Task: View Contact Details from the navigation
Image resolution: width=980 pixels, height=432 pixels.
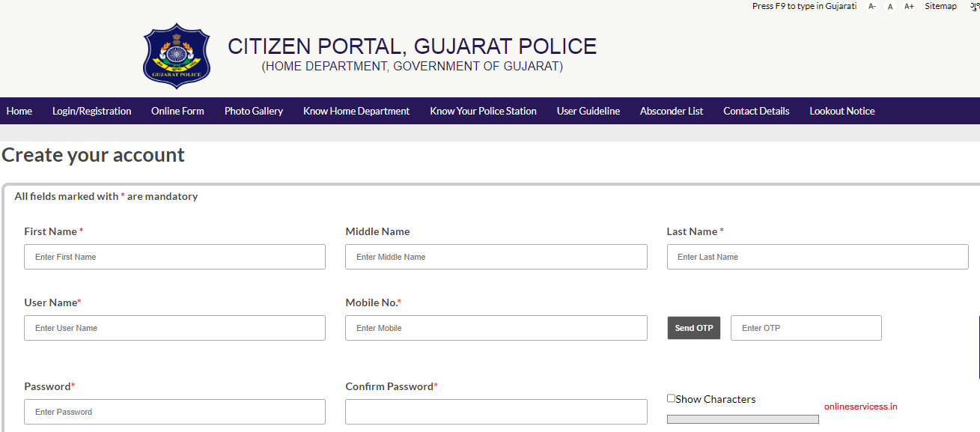Action: click(756, 110)
